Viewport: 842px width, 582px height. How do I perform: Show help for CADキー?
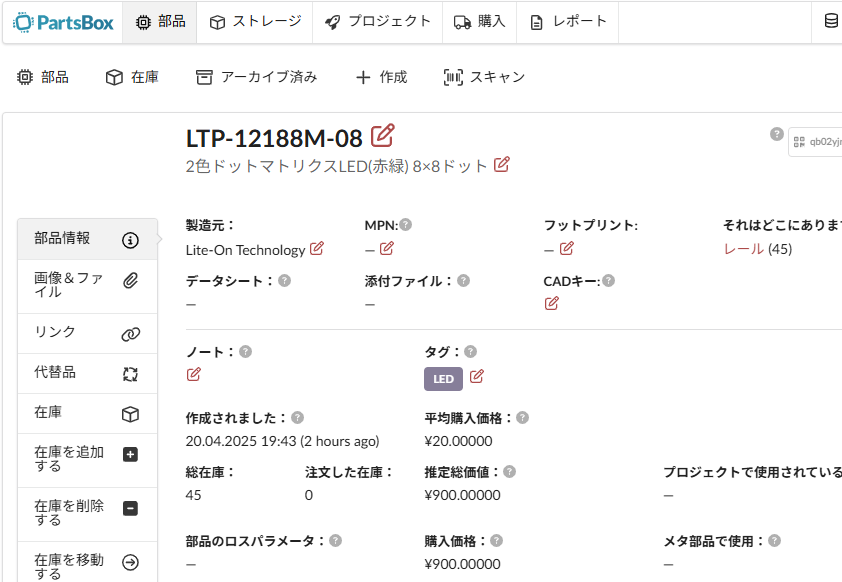[x=608, y=280]
